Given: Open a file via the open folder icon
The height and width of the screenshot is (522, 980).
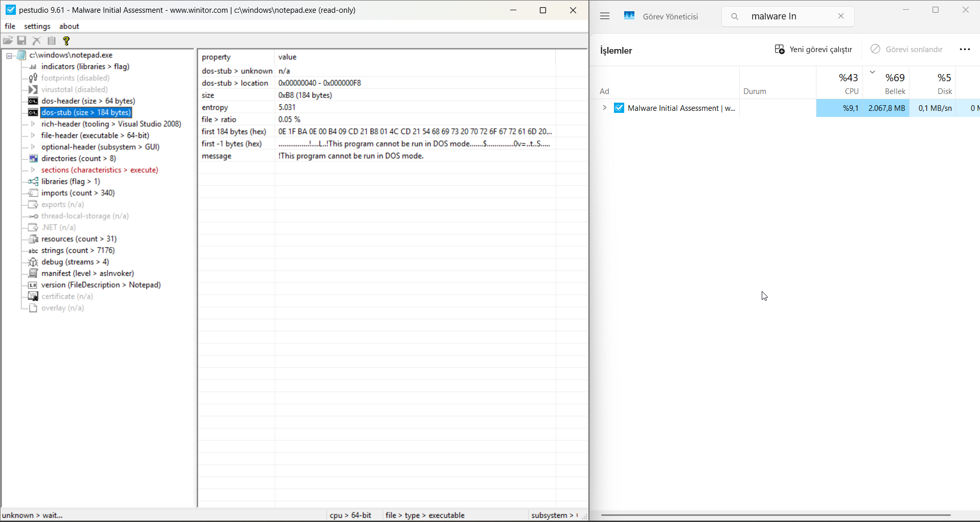Looking at the screenshot, I should point(8,40).
